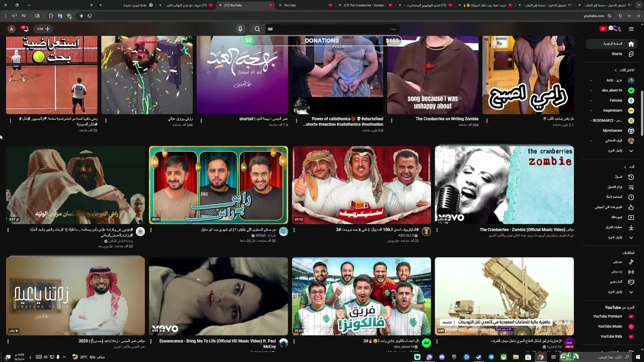Open the browser three-dot menu
This screenshot has height=362, width=644.
pos(6,16)
